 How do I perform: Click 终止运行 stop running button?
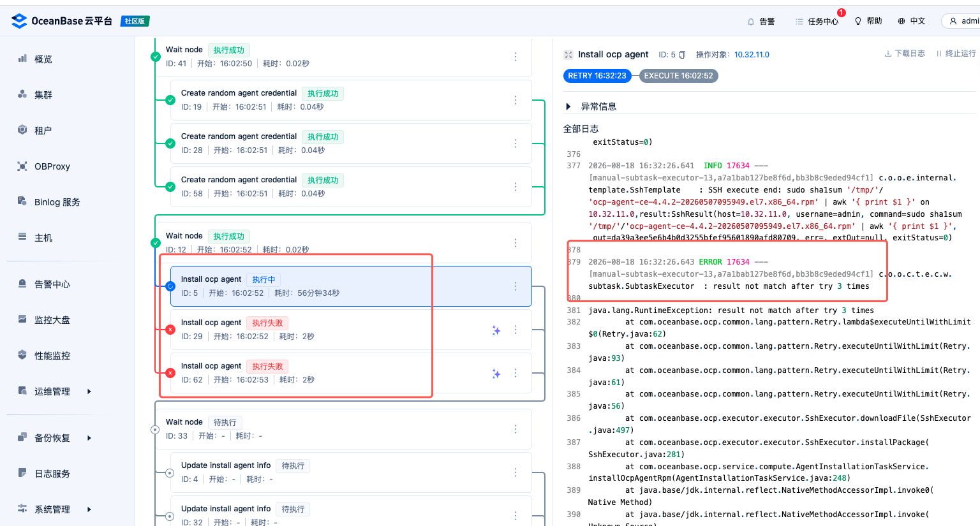point(956,54)
